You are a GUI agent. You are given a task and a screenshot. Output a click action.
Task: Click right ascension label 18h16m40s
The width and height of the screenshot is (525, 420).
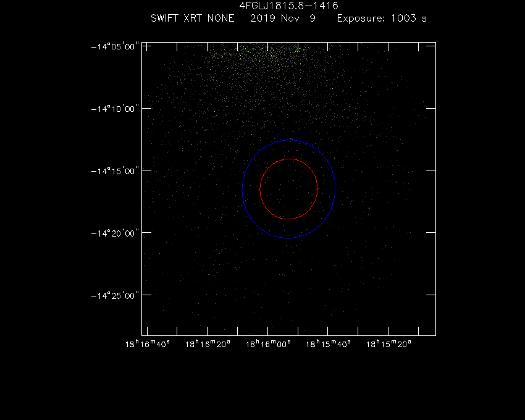(x=148, y=343)
